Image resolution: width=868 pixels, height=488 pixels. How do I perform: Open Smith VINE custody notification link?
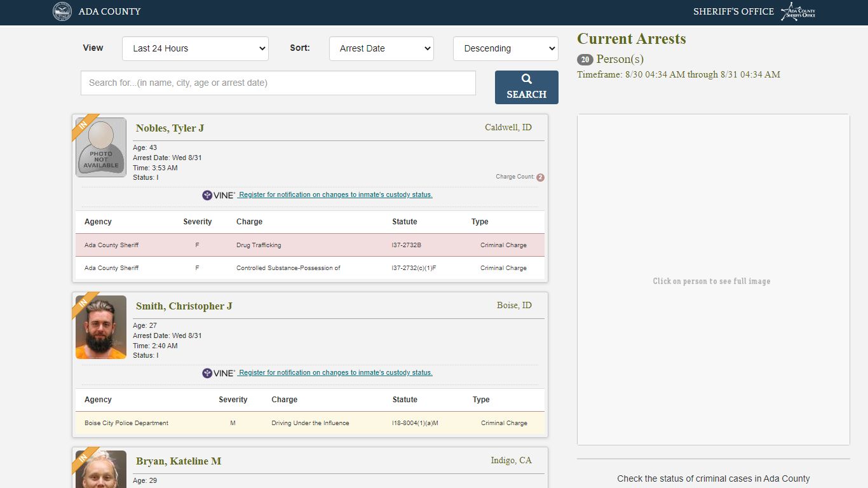coord(335,373)
